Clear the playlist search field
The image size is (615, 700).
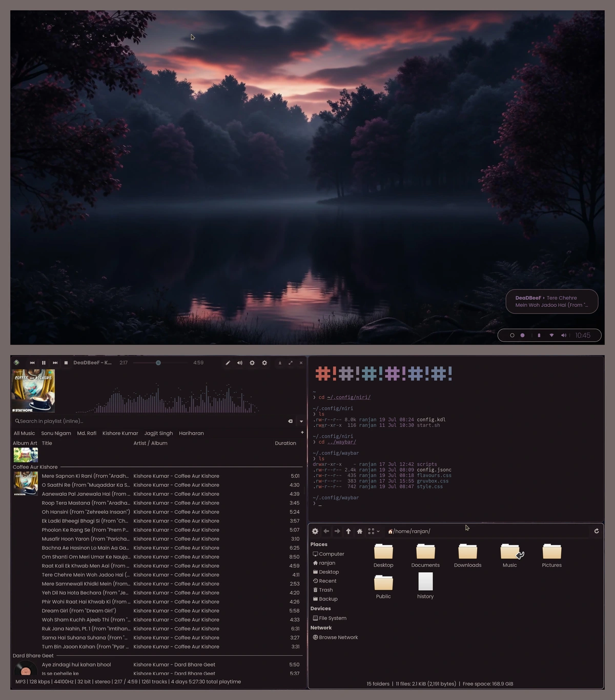pyautogui.click(x=290, y=421)
